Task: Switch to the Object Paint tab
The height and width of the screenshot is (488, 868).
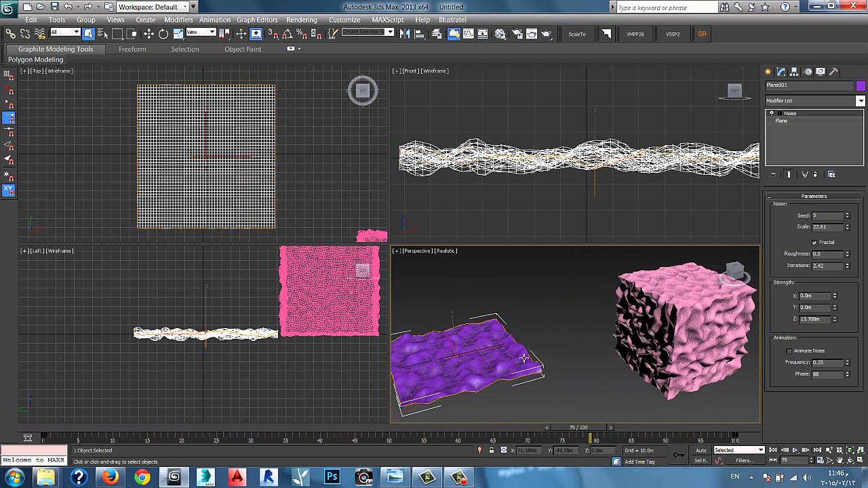Action: [243, 49]
